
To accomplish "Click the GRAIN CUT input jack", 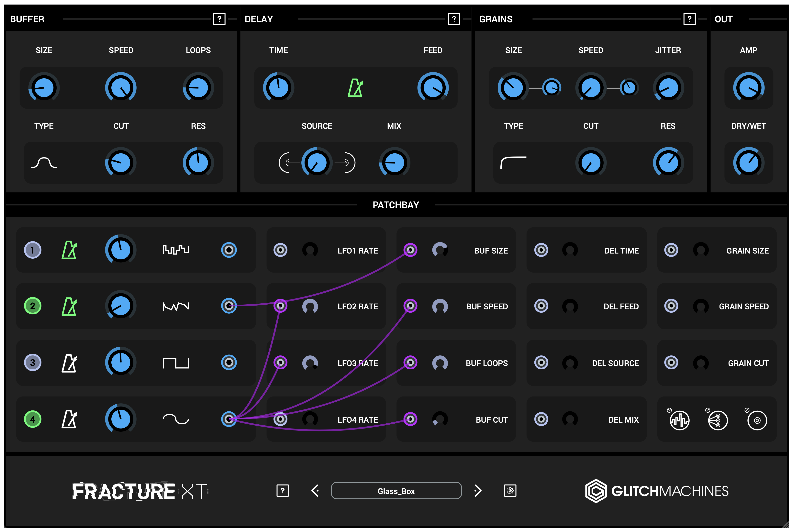I will coord(671,363).
